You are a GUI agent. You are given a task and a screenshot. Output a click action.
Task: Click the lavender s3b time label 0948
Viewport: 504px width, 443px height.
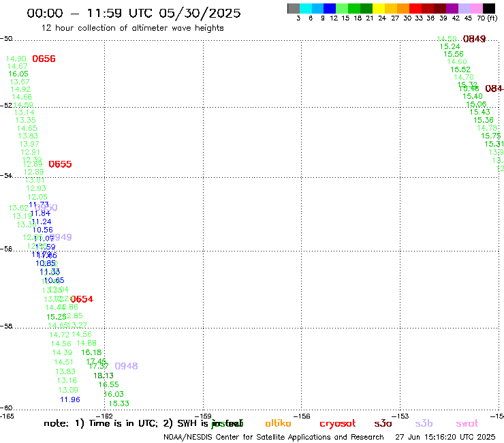click(126, 366)
